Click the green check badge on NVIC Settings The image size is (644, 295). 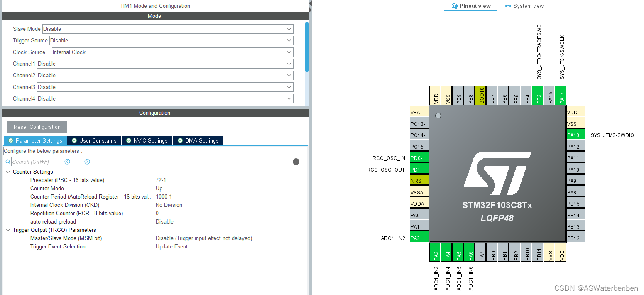tap(129, 140)
